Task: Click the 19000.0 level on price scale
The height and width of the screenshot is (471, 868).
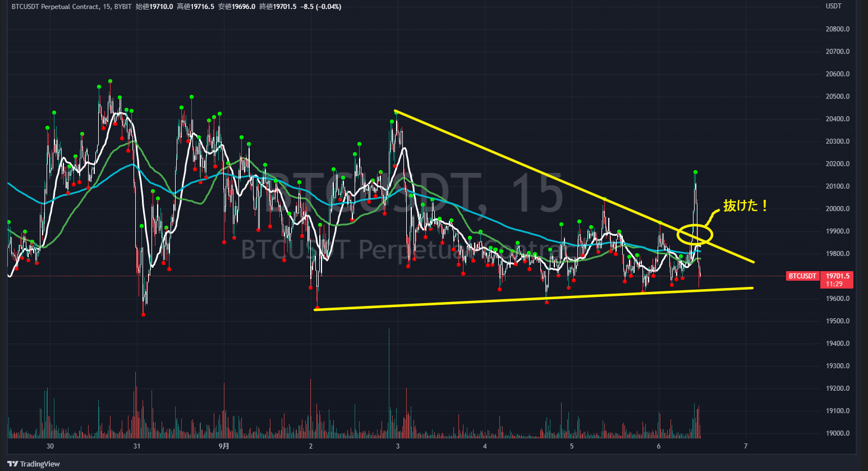Action: [837, 433]
